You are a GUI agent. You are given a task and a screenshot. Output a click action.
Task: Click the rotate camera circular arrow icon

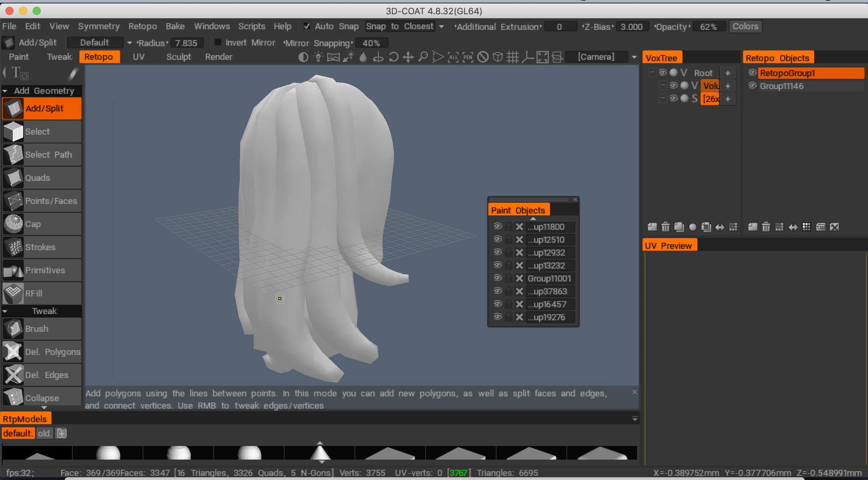pyautogui.click(x=393, y=57)
